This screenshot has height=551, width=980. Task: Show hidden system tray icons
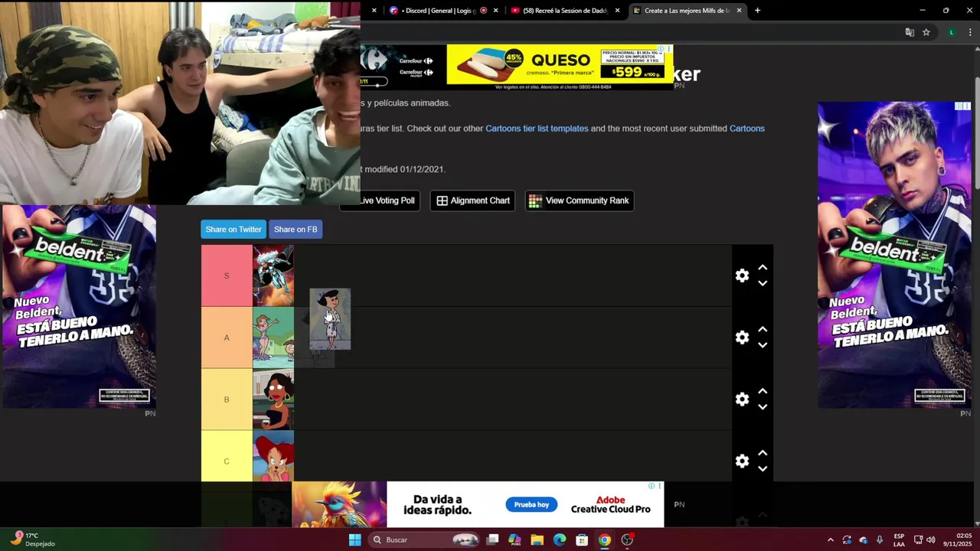coord(831,540)
